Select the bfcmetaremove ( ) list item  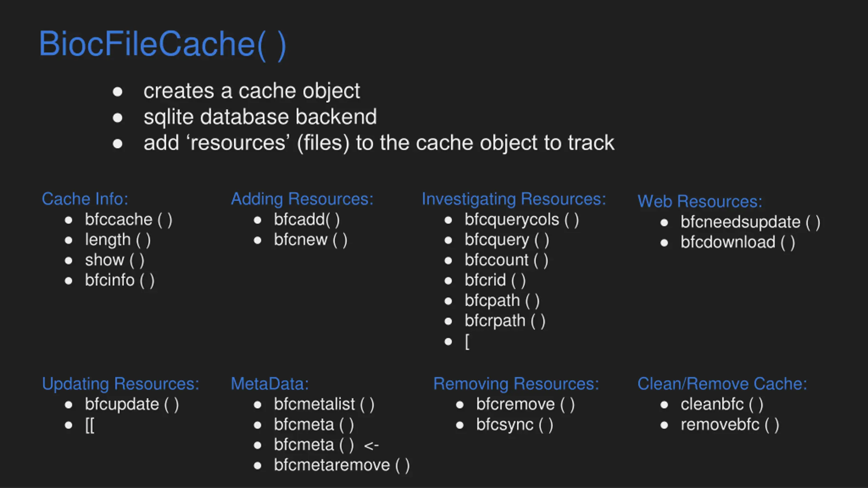[x=342, y=465]
